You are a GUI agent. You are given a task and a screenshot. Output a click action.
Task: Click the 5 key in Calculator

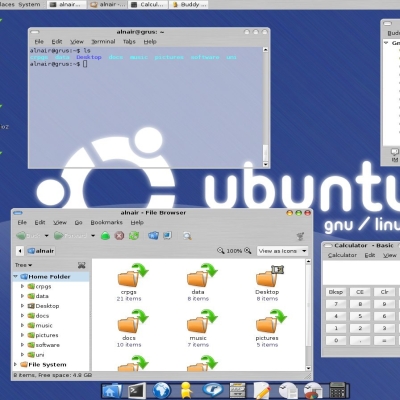tap(360, 316)
